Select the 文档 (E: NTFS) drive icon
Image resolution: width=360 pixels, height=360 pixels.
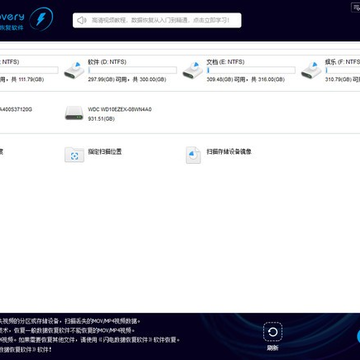tap(193, 70)
